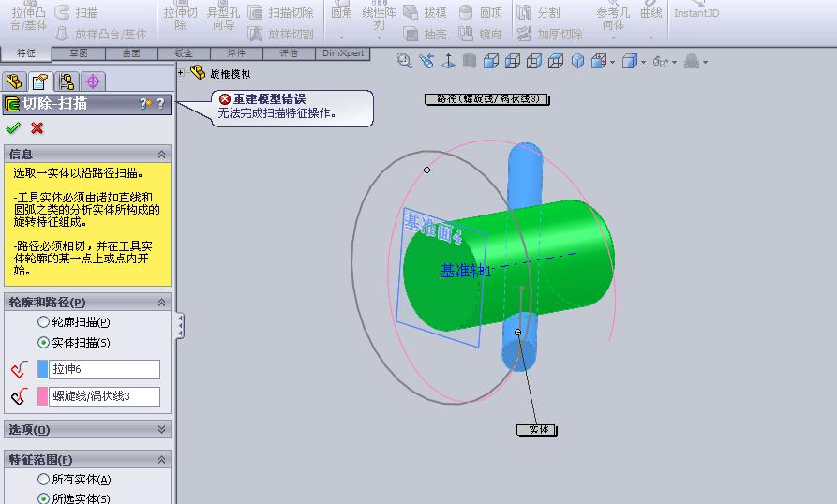Click the 扫描切除 swept cut icon
Image resolution: width=837 pixels, height=504 pixels.
point(256,12)
